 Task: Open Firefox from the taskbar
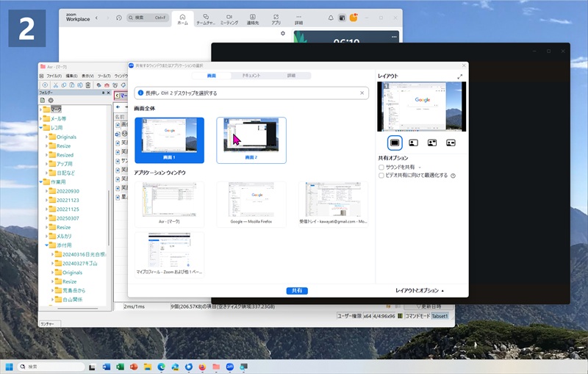(203, 367)
